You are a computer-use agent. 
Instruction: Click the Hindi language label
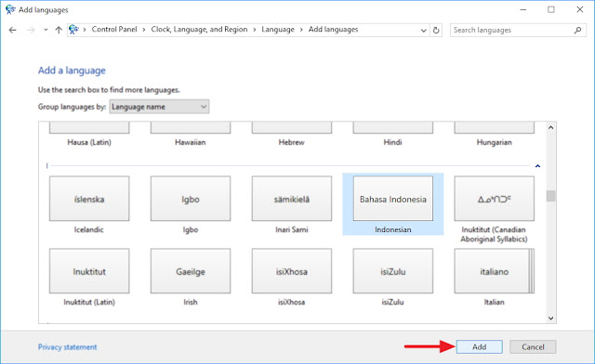tap(392, 142)
